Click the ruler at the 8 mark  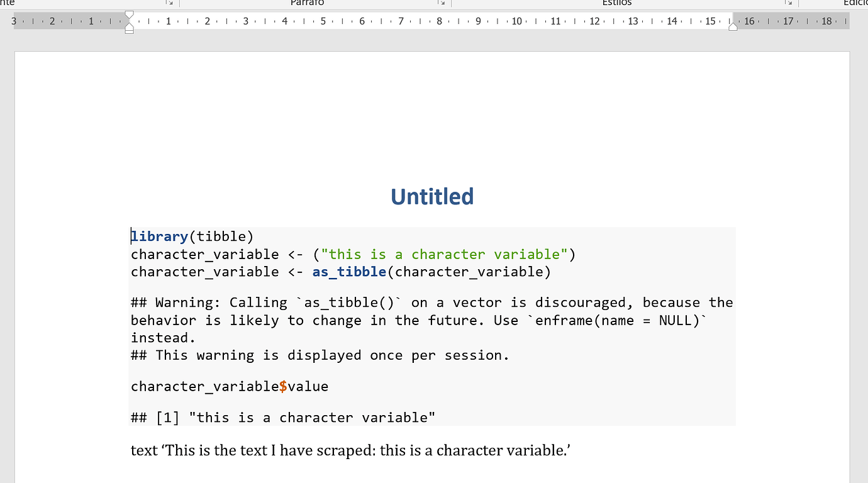pos(439,21)
